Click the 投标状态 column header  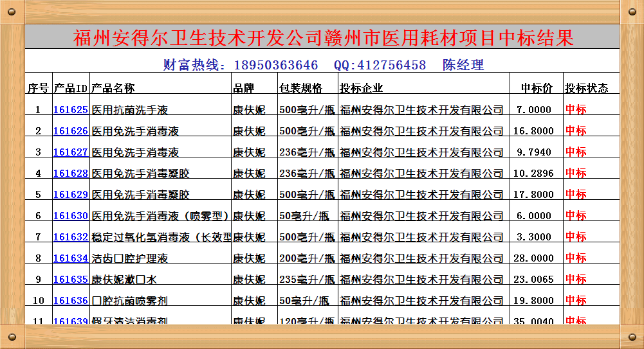586,88
